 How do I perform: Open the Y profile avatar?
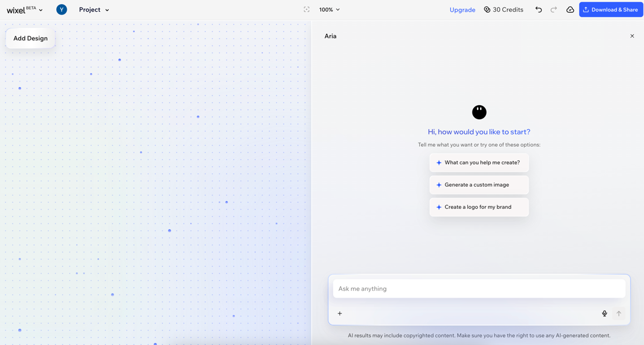(61, 9)
